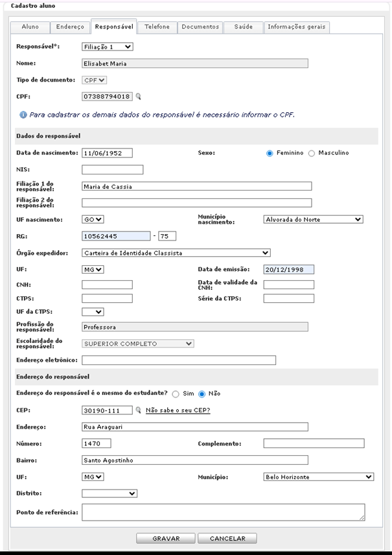Screen dimensions: 392x555
Task: Open the UF nascimento dropdown
Action: pos(93,219)
